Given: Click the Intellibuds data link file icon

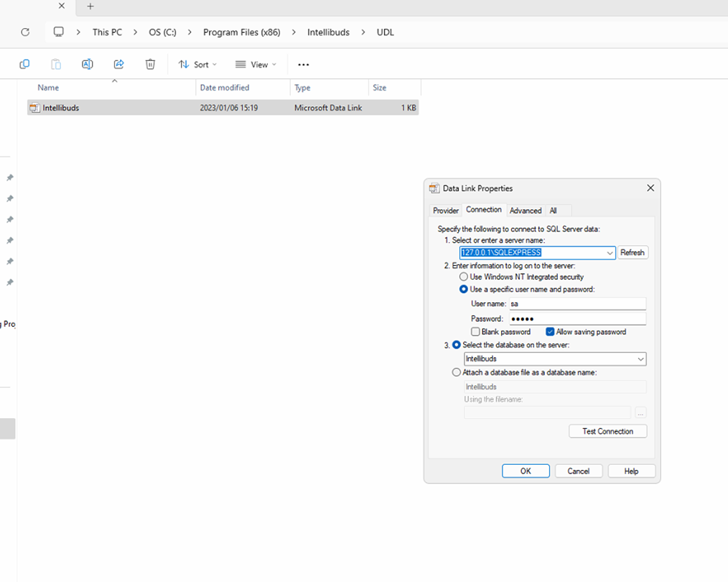Looking at the screenshot, I should (35, 108).
